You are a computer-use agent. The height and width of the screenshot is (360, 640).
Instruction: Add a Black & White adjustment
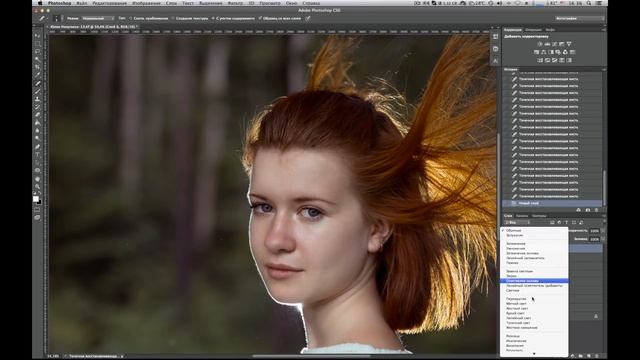pyautogui.click(x=551, y=52)
